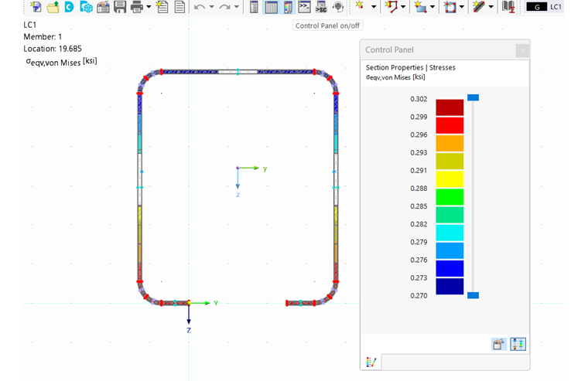Toggle Control Panel on/off button
588x381 pixels.
tap(288, 7)
